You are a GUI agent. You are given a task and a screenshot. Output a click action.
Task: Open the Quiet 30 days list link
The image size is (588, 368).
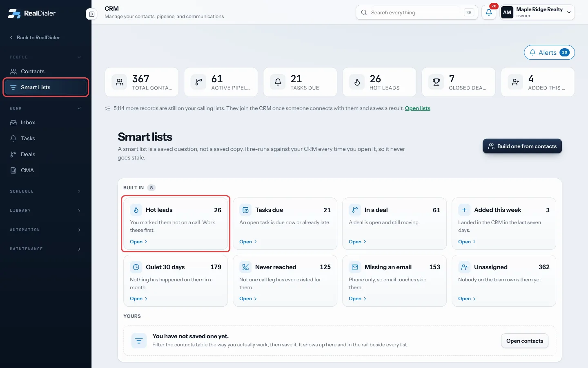click(138, 299)
